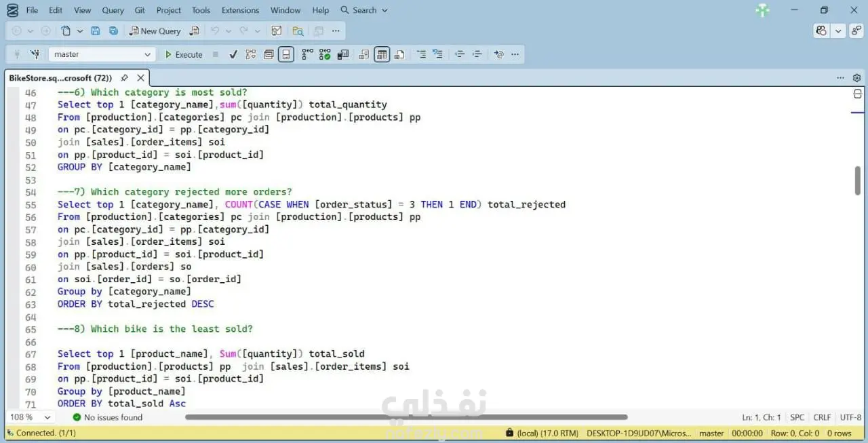Open the View menu
Viewport: 868px width, 443px height.
82,10
